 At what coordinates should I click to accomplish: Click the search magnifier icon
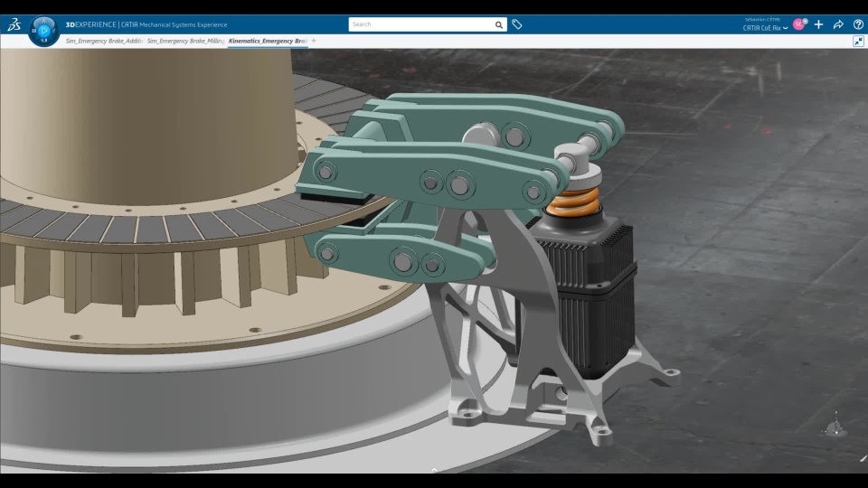(x=499, y=24)
